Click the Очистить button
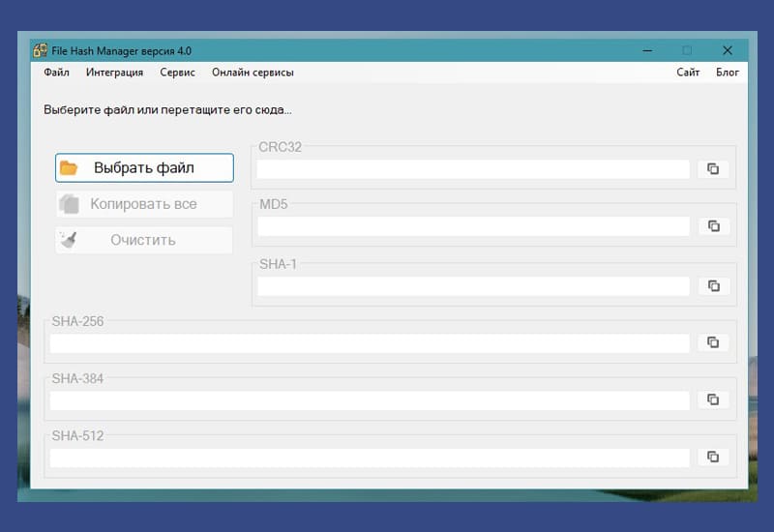Image resolution: width=774 pixels, height=532 pixels. coord(144,240)
